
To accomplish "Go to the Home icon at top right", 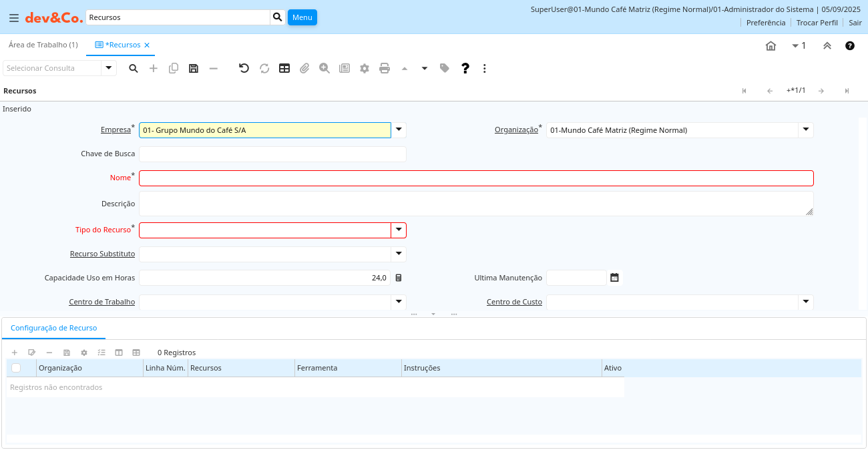I will (x=771, y=45).
